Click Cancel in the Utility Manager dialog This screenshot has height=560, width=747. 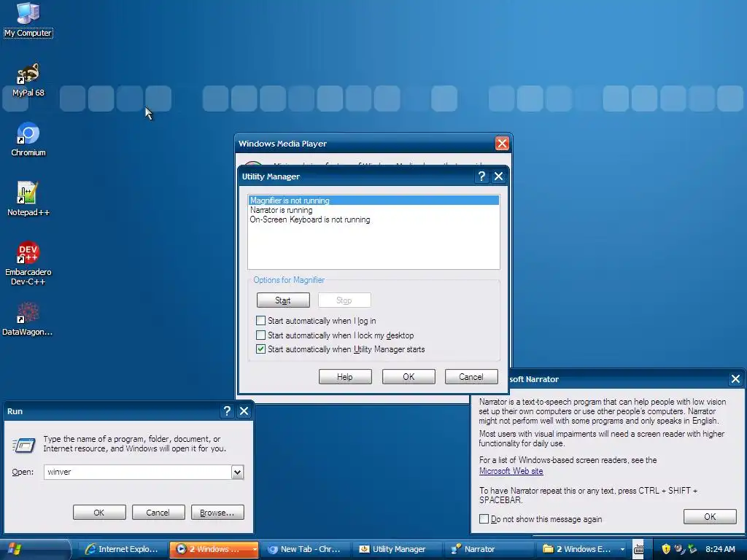(471, 377)
